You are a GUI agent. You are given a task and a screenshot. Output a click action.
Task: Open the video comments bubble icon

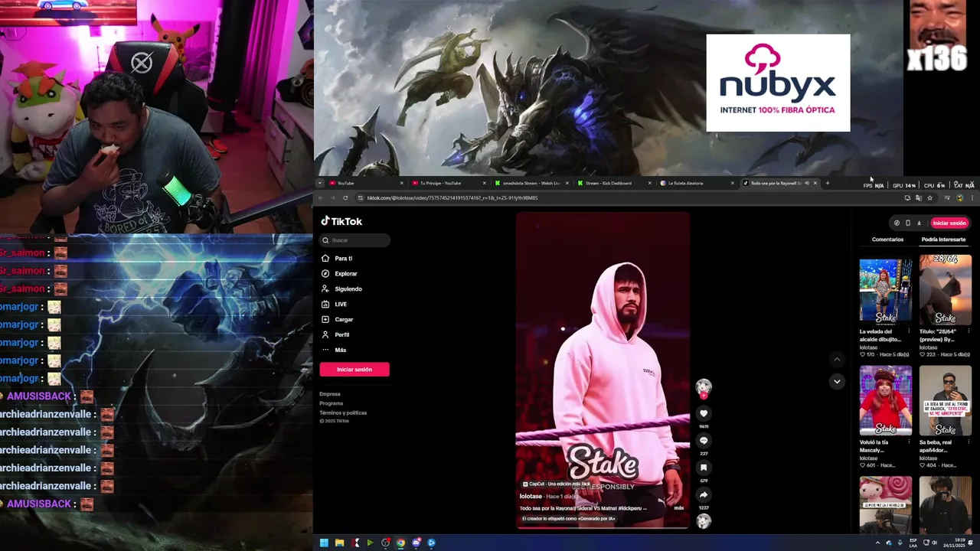coord(704,441)
